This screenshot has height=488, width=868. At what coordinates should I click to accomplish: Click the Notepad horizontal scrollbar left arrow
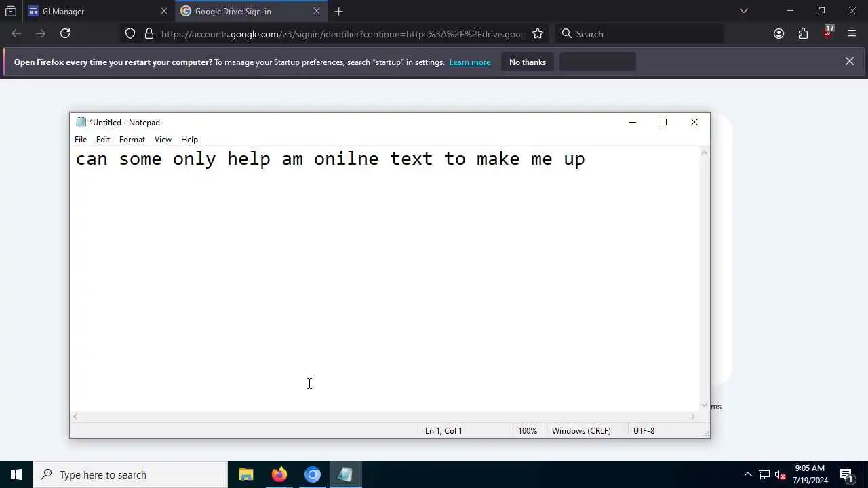75,416
